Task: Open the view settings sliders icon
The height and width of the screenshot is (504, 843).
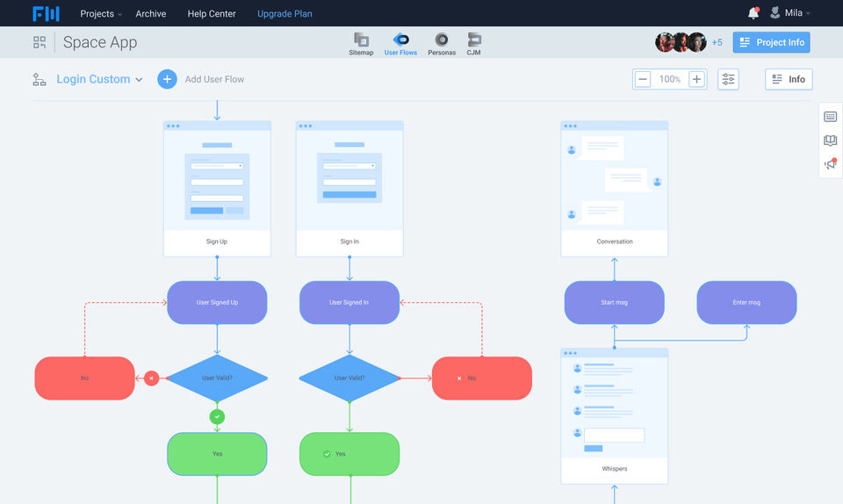Action: click(x=728, y=80)
